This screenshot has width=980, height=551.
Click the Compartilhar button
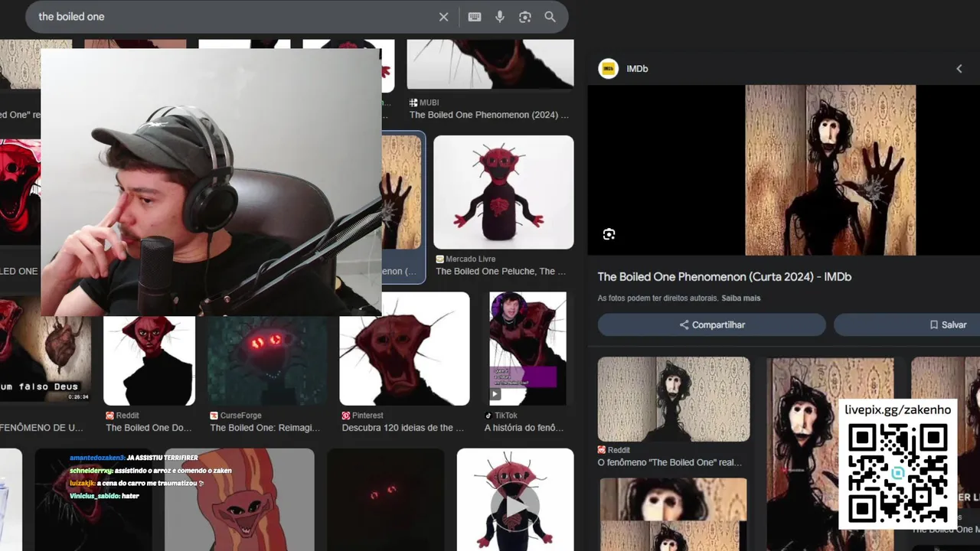tap(711, 324)
